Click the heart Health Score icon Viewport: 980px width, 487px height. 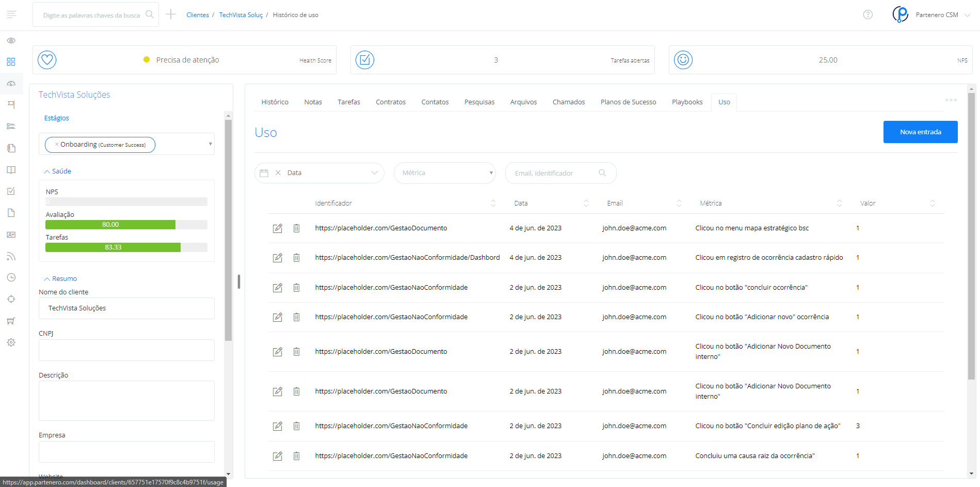pyautogui.click(x=47, y=60)
